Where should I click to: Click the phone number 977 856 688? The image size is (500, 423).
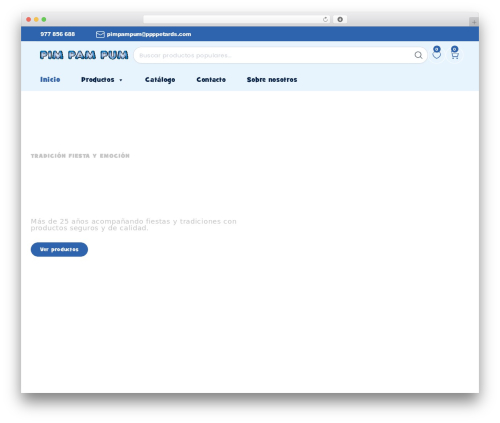(58, 34)
